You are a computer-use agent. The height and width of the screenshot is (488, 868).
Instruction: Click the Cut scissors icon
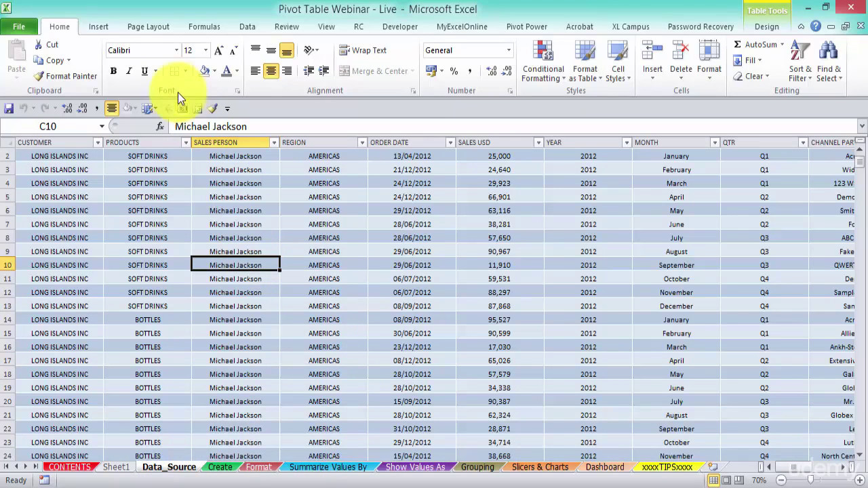point(39,45)
